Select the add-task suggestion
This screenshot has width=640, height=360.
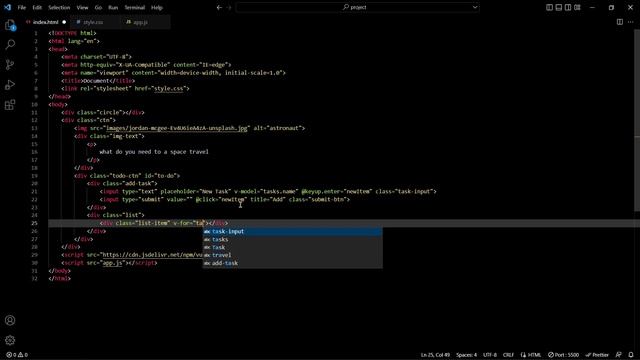tap(293, 263)
